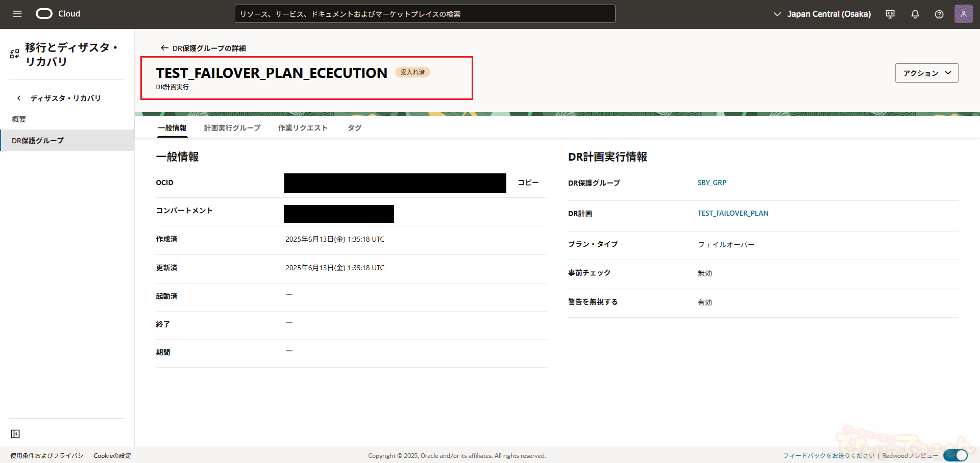Screen dimensions: 980x463
Task: Click the フェイルオーバー plan type value
Action: point(726,245)
